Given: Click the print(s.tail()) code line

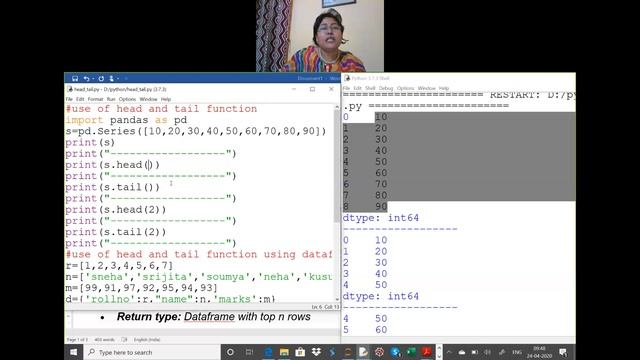Looking at the screenshot, I should pos(112,187).
